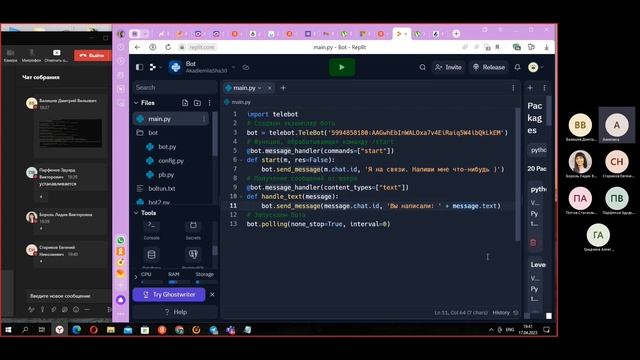Fold the def start function on line 6
Screen dimensions: 640x360
pos(241,160)
